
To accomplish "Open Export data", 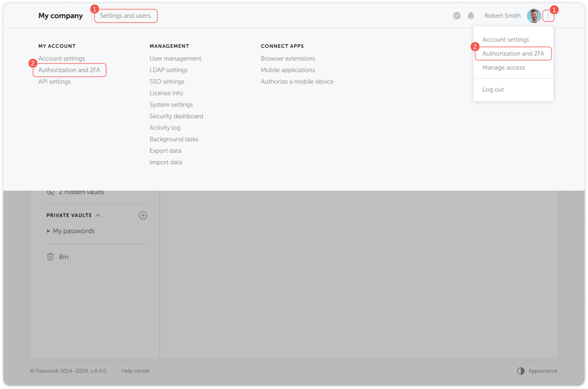I will tap(165, 151).
